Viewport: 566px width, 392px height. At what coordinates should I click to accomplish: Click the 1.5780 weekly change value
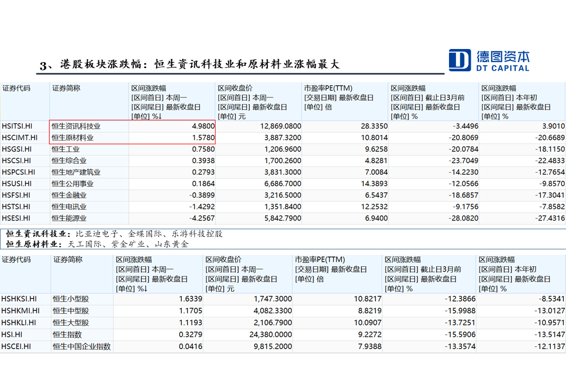click(x=203, y=138)
